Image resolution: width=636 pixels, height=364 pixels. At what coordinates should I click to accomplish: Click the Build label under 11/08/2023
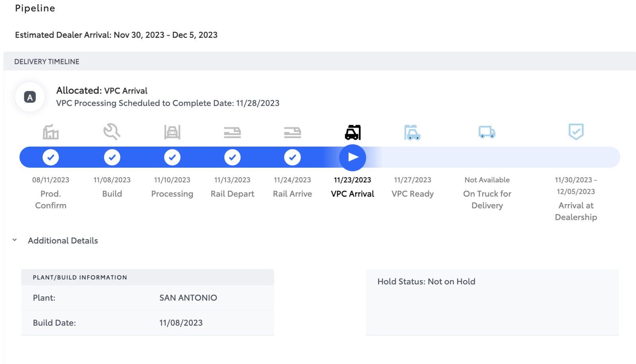pyautogui.click(x=112, y=194)
